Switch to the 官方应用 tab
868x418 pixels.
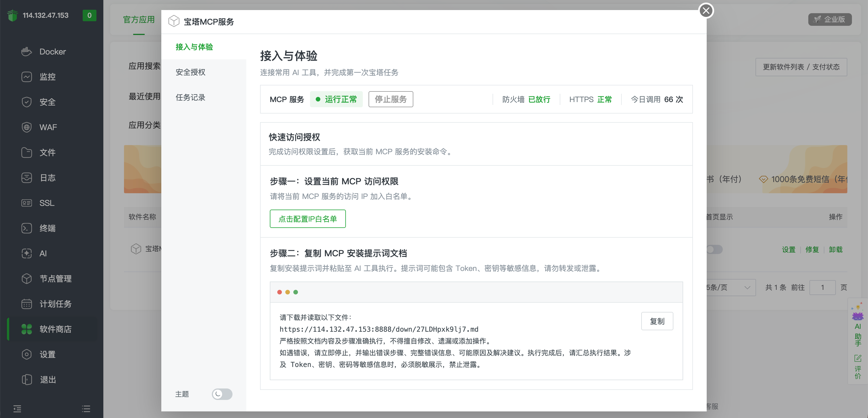click(139, 19)
